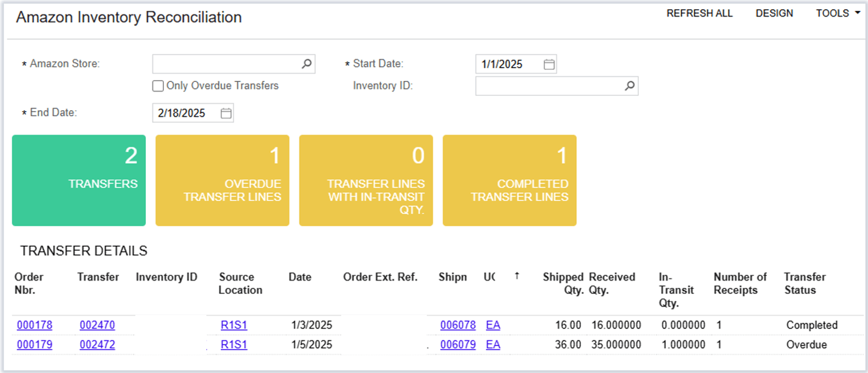Click the In-Transit Qty. column header
The height and width of the screenshot is (373, 868).
pos(676,290)
